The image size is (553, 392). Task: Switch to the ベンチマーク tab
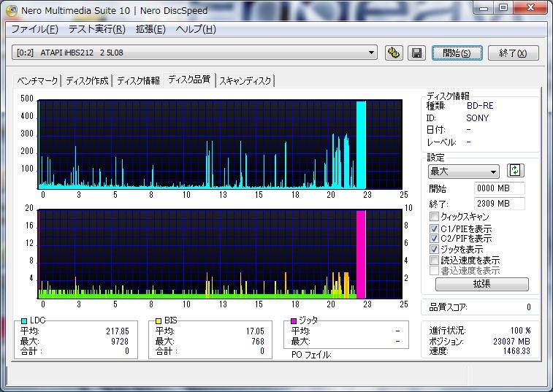click(37, 81)
